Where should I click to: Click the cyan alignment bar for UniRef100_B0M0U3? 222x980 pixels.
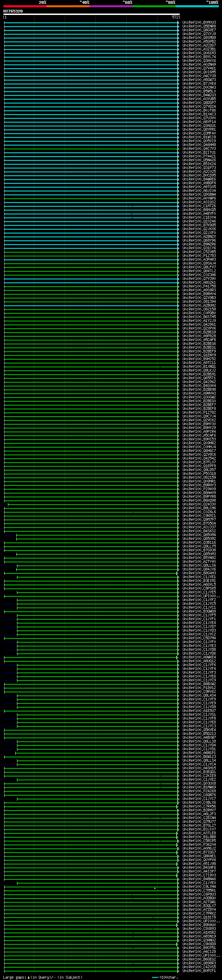coord(92,23)
